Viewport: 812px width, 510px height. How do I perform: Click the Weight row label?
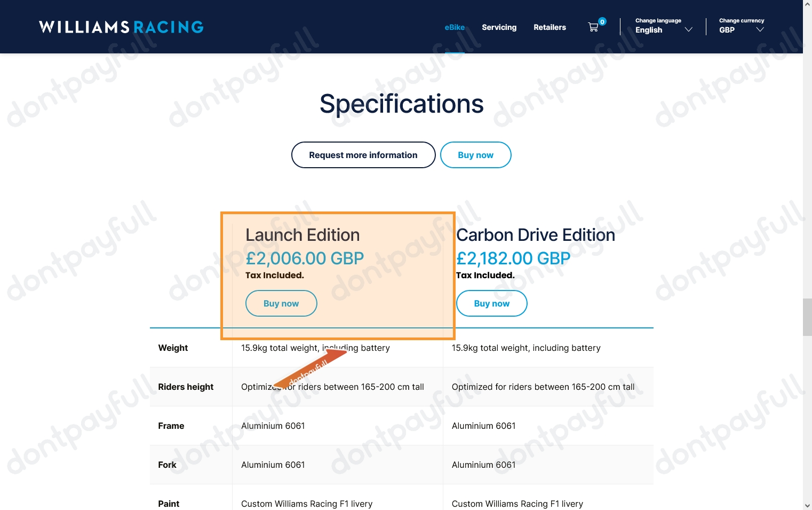click(x=173, y=348)
